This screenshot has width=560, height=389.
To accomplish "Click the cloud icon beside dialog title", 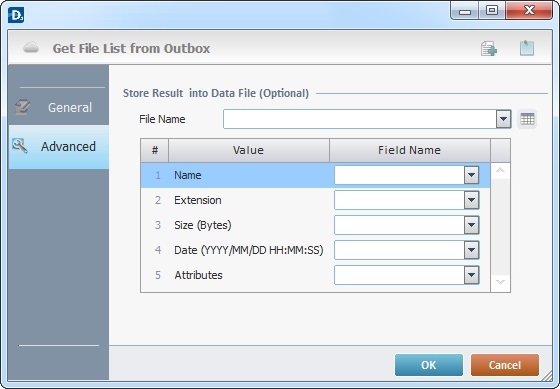I will [31, 48].
